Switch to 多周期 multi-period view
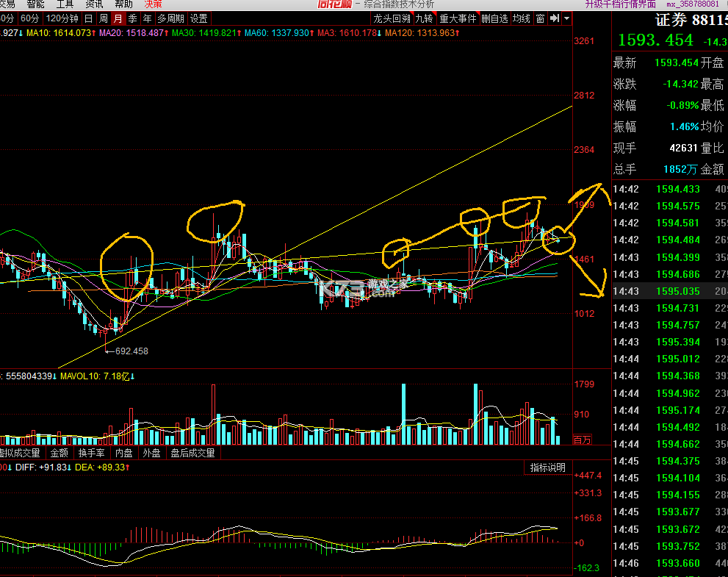Screen dimensions: 728x577 (170, 18)
